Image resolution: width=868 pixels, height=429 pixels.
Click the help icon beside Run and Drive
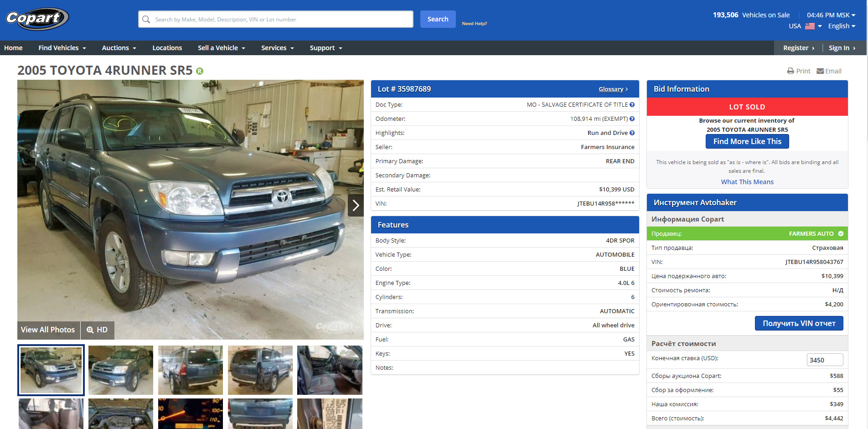pyautogui.click(x=632, y=133)
